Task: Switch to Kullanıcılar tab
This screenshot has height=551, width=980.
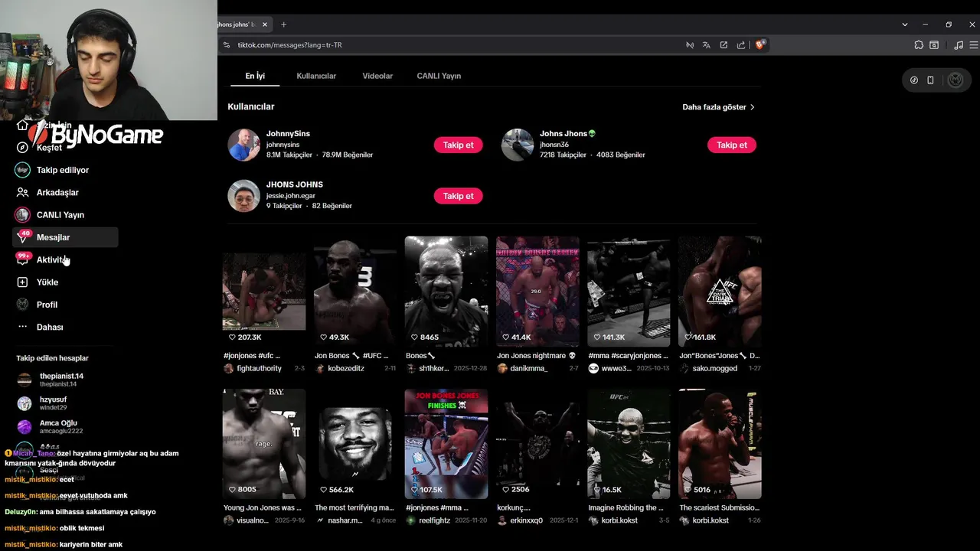Action: (316, 76)
